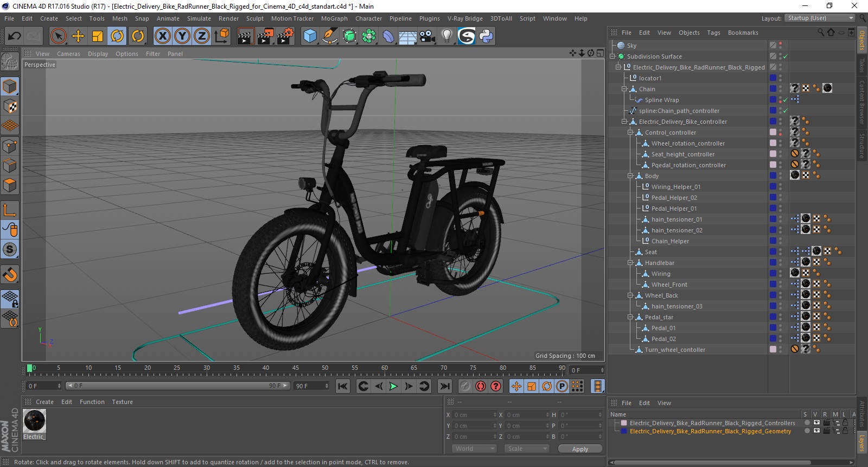The width and height of the screenshot is (868, 467).
Task: Add a Cube primitive object
Action: tap(310, 36)
